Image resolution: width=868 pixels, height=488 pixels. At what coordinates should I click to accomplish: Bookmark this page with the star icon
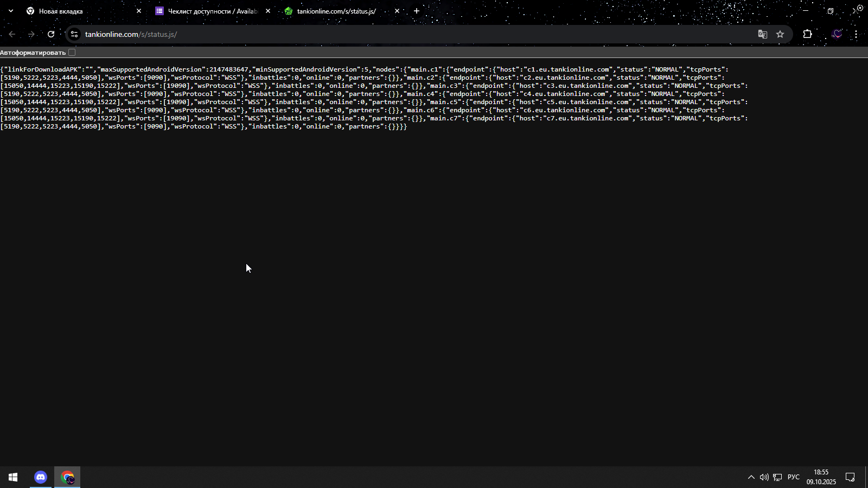click(x=780, y=34)
